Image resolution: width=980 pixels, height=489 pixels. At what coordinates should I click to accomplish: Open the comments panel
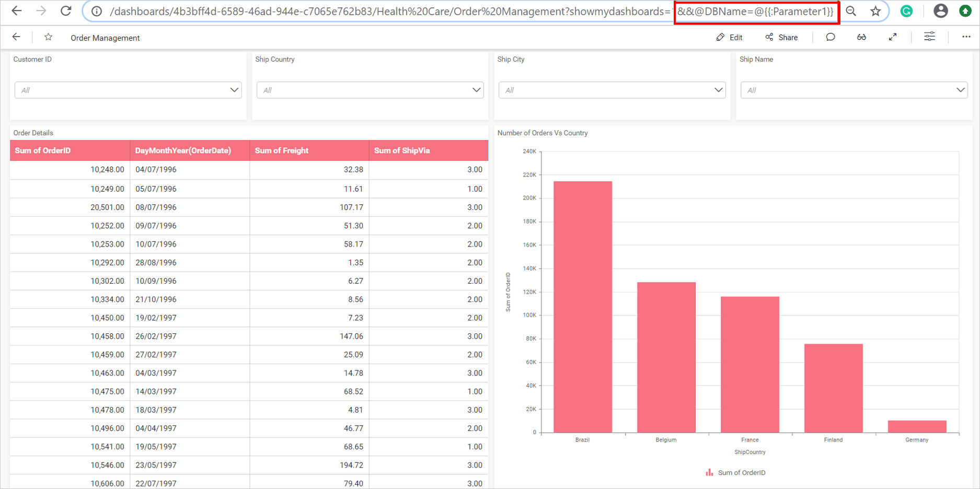pos(831,37)
